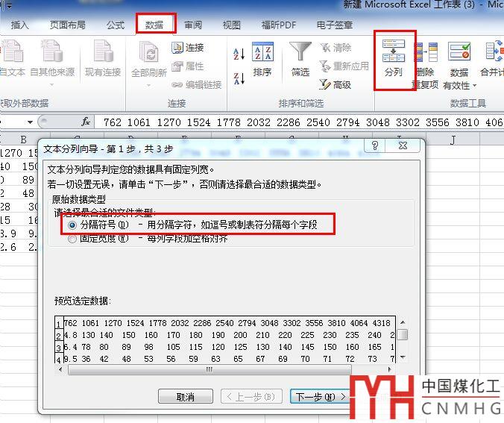Click the preview vertical scrollbar thumb
The image size is (504, 423).
point(403,334)
